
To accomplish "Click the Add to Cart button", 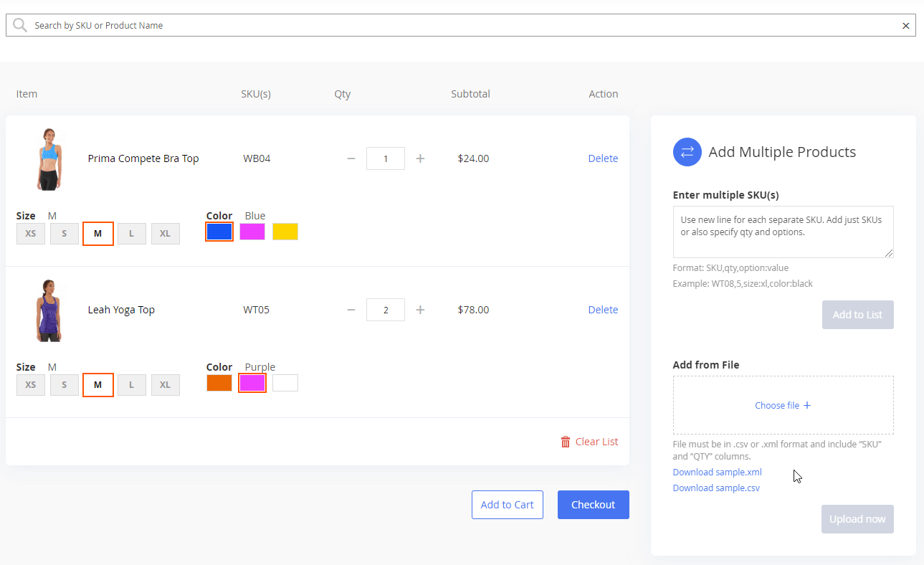I will point(507,505).
